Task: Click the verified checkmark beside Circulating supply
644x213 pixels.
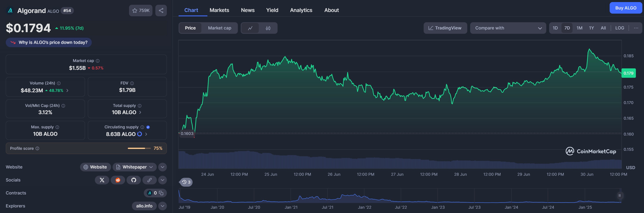Action: click(148, 127)
